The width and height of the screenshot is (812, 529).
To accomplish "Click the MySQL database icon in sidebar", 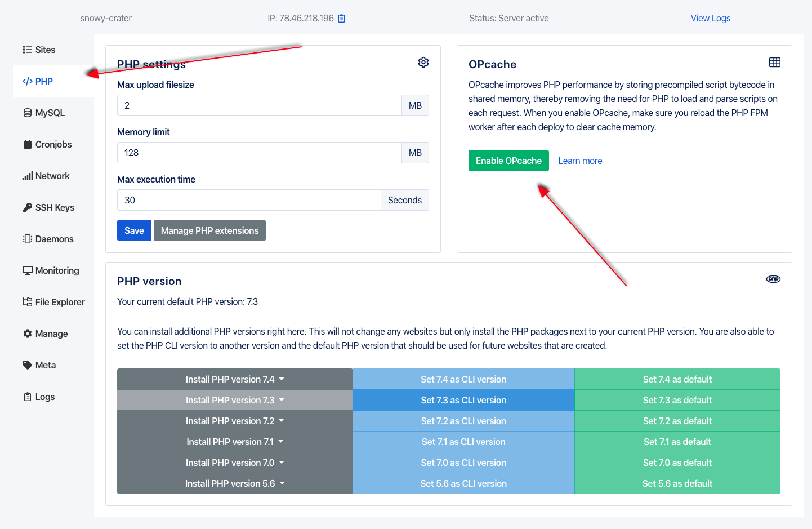I will pos(27,113).
